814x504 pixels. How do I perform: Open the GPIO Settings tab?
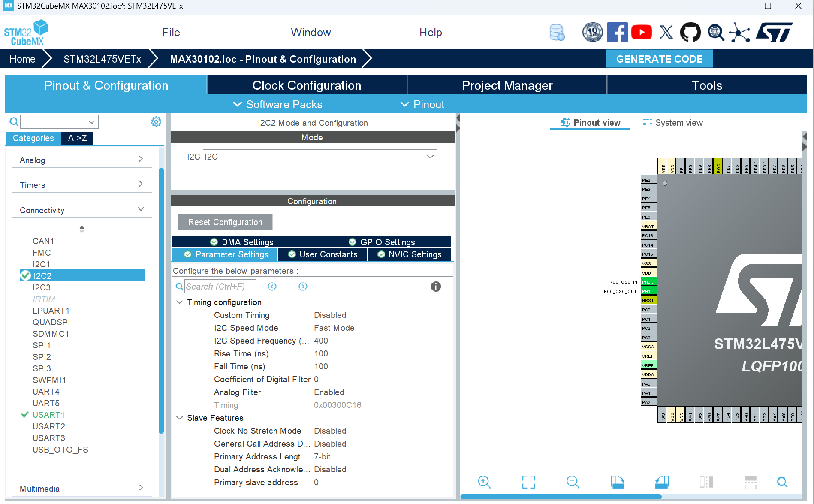(x=381, y=242)
